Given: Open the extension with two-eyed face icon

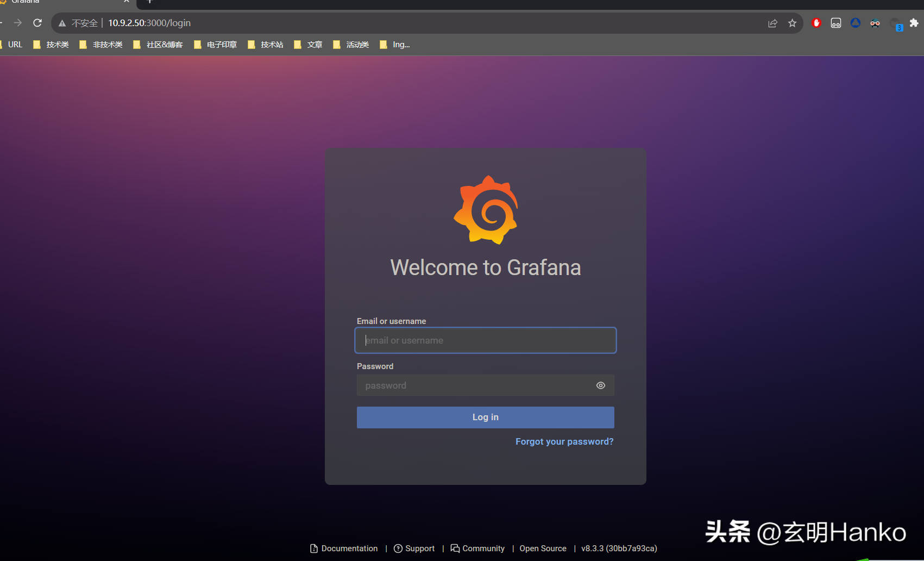Looking at the screenshot, I should click(836, 23).
